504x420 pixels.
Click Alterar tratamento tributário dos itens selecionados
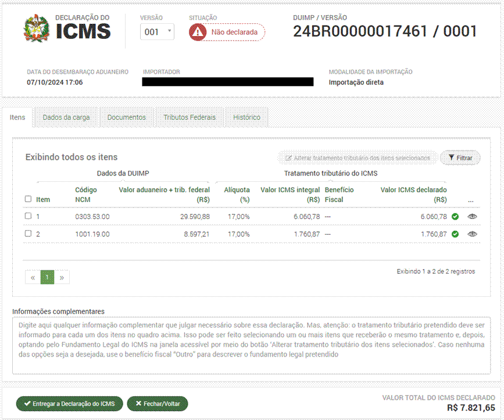point(357,157)
